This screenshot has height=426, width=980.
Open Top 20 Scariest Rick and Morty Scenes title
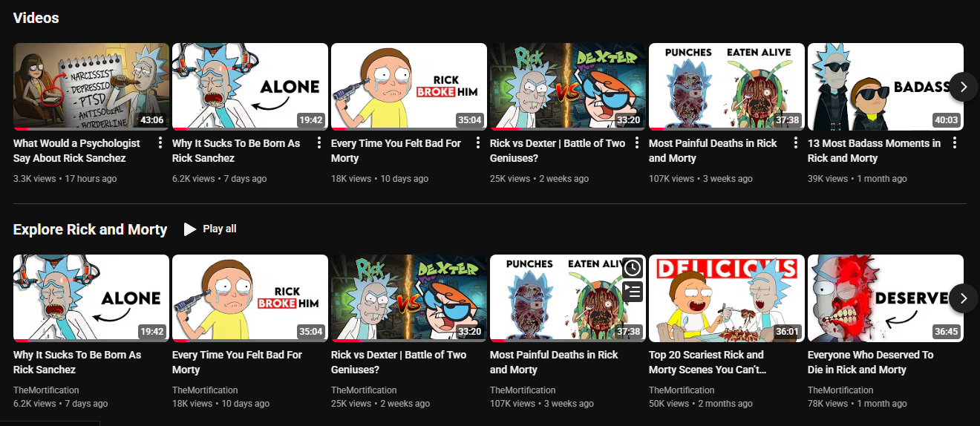coord(708,362)
